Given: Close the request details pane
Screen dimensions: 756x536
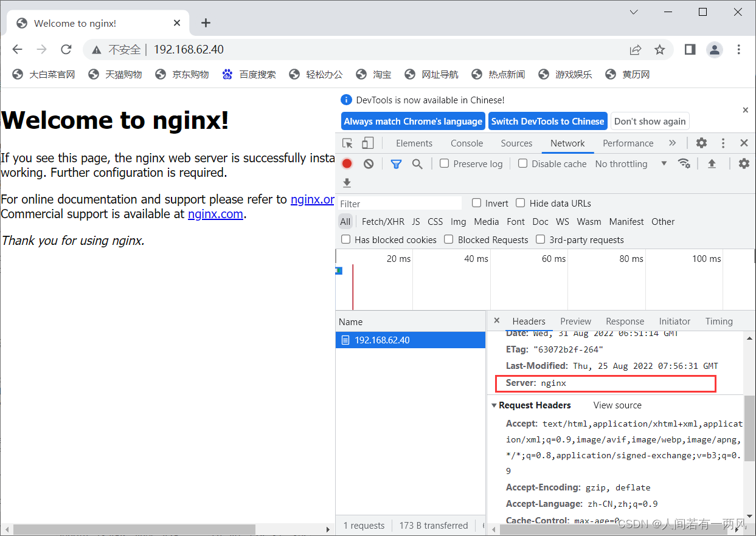Looking at the screenshot, I should (496, 321).
